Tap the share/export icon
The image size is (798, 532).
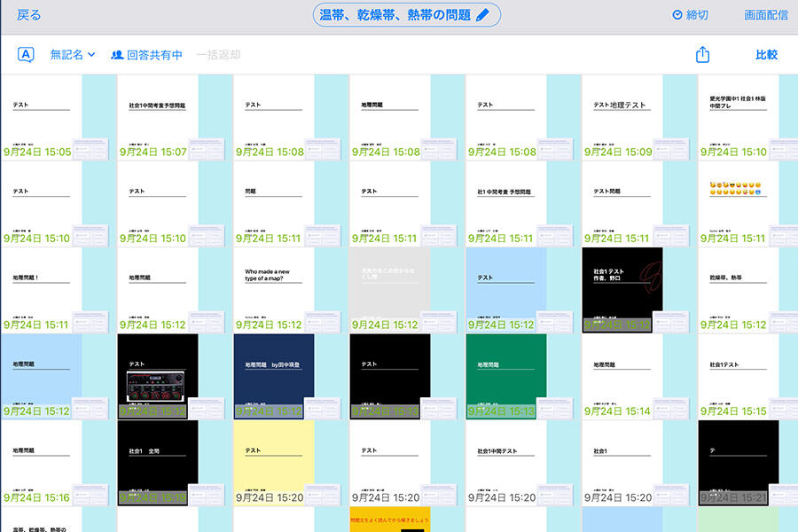(702, 55)
